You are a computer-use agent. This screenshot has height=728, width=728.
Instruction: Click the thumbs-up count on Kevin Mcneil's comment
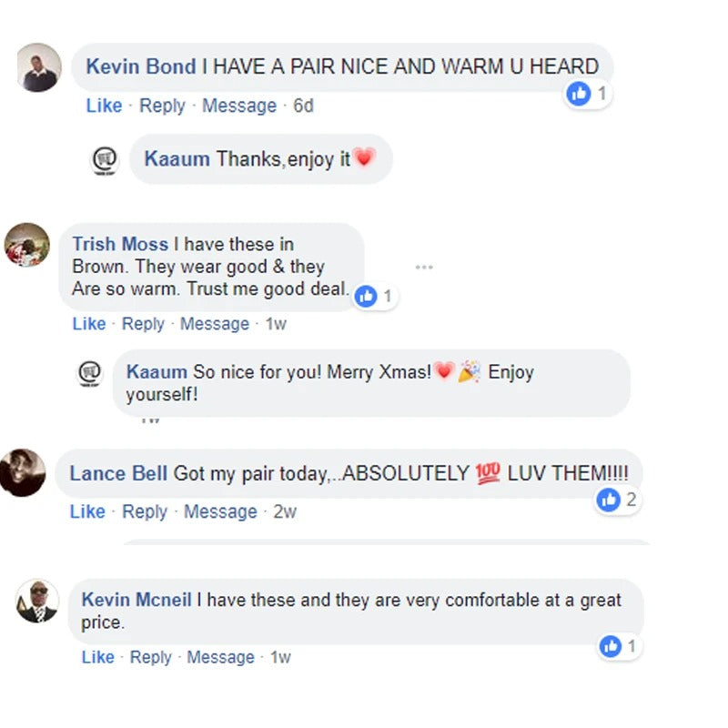620,646
